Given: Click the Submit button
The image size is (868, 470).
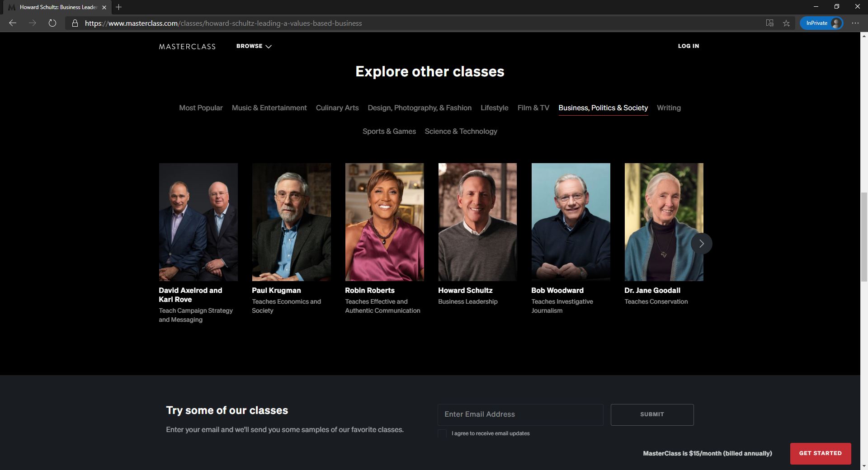Looking at the screenshot, I should tap(652, 414).
